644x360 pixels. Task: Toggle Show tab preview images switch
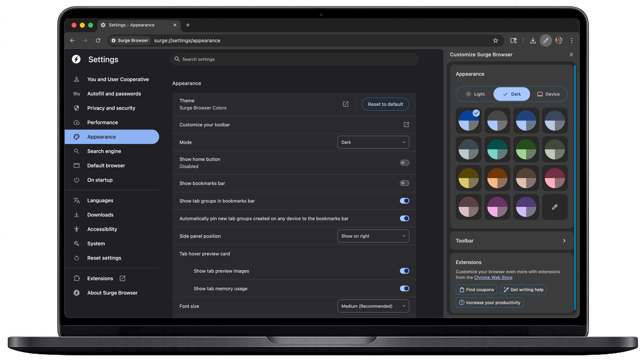pyautogui.click(x=404, y=271)
